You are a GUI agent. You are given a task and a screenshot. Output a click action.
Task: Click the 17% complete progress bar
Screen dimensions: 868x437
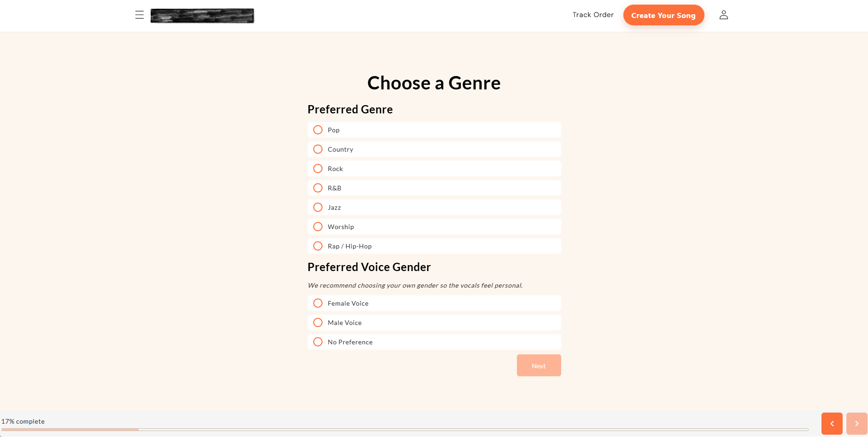click(x=405, y=430)
